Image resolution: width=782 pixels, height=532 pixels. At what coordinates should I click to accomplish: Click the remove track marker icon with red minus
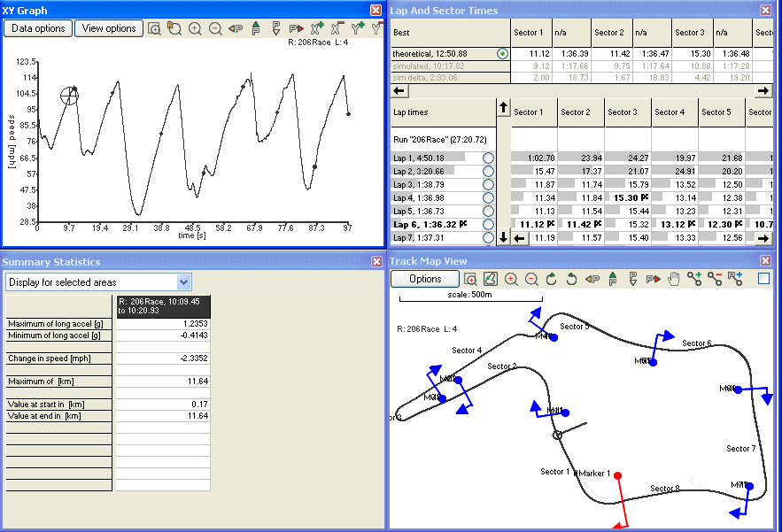pos(715,279)
